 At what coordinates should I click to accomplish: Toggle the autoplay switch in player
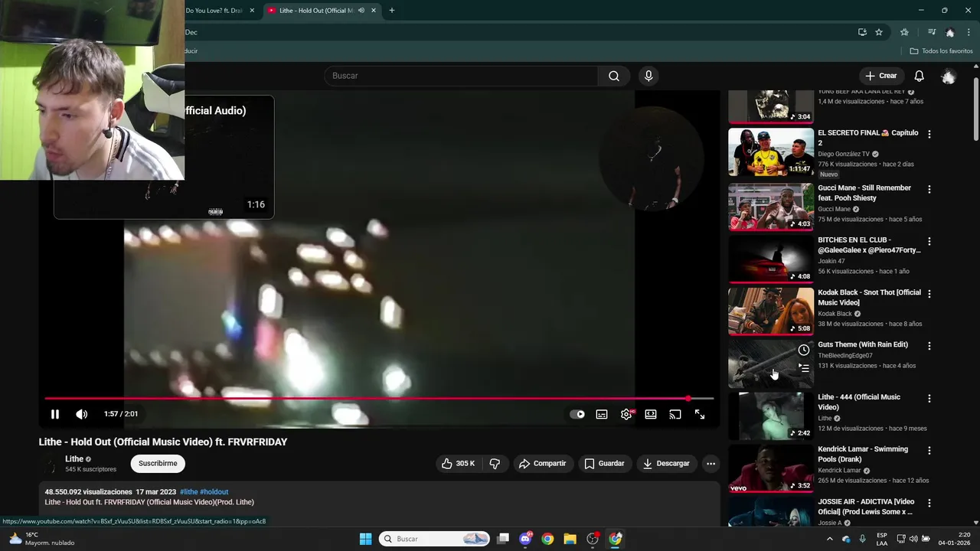point(577,414)
